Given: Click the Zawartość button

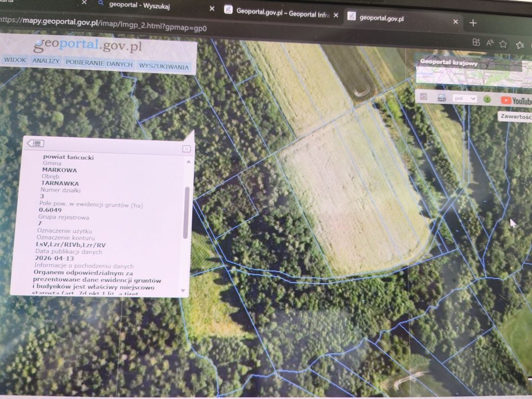Looking at the screenshot, I should tap(516, 116).
